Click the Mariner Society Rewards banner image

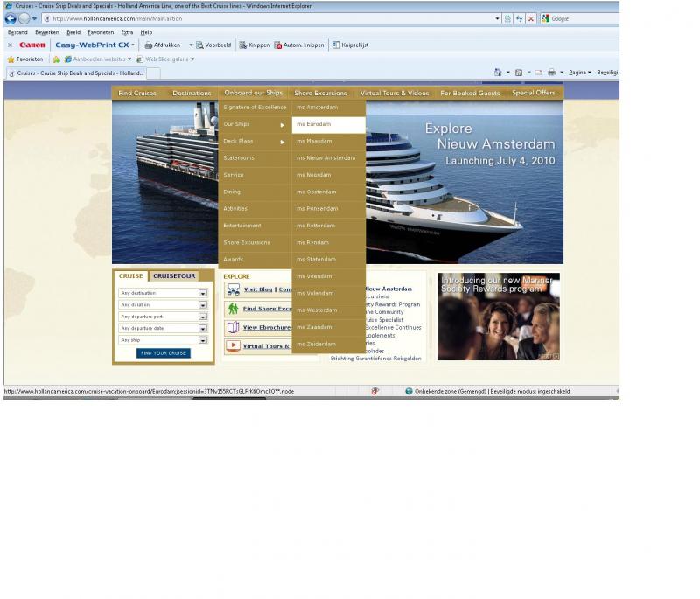click(499, 317)
